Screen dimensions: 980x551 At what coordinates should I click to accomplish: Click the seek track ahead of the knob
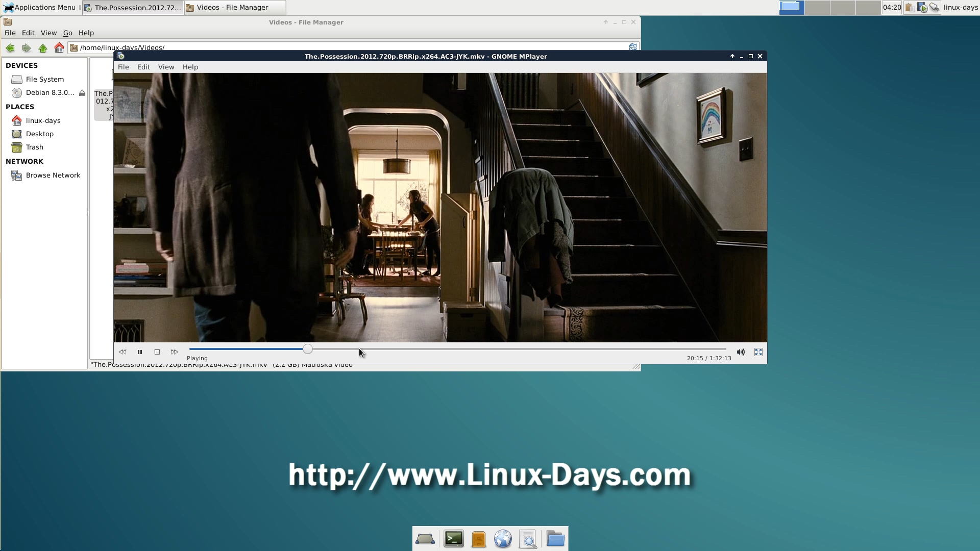pyautogui.click(x=519, y=349)
